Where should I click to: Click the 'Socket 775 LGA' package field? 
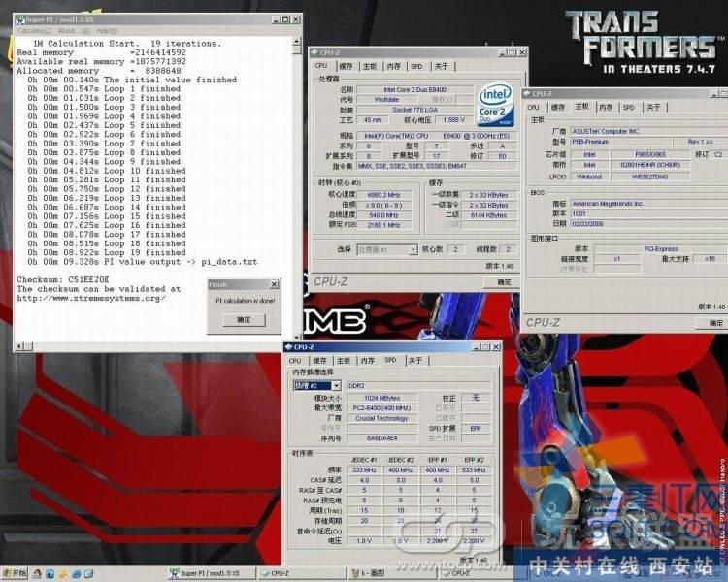tap(414, 110)
